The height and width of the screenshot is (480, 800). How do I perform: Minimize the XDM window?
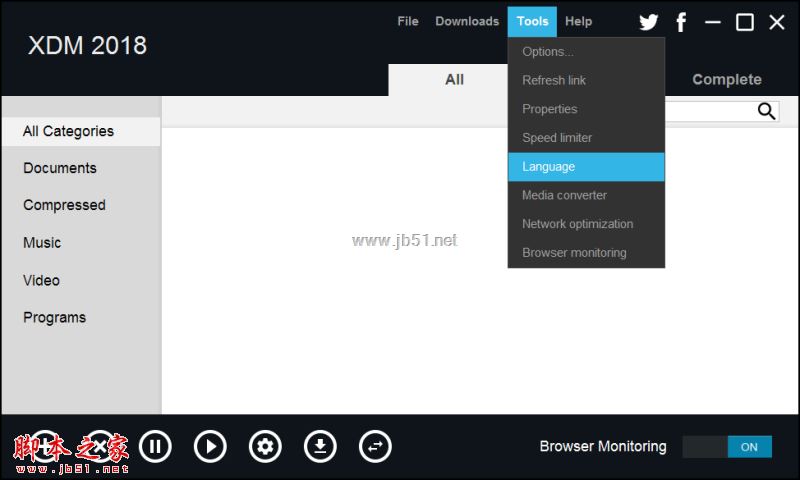(x=713, y=22)
